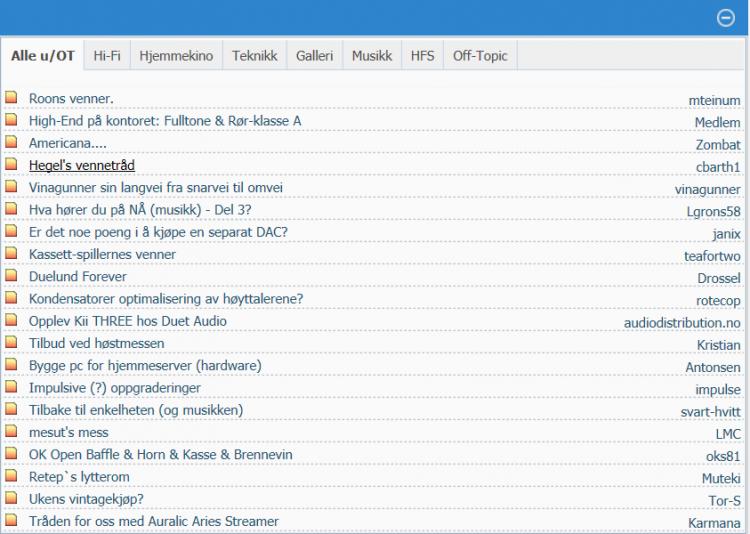Image resolution: width=750 pixels, height=534 pixels.
Task: Click thread icon beside Bygge pc for hjemmeserver
Action: click(11, 364)
